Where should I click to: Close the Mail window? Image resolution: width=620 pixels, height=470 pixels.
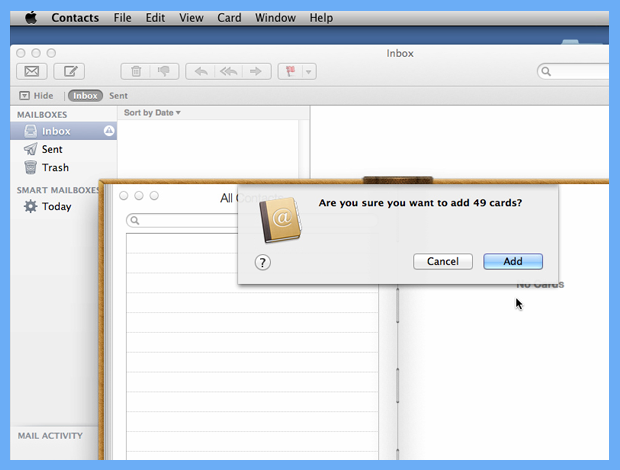(21, 53)
